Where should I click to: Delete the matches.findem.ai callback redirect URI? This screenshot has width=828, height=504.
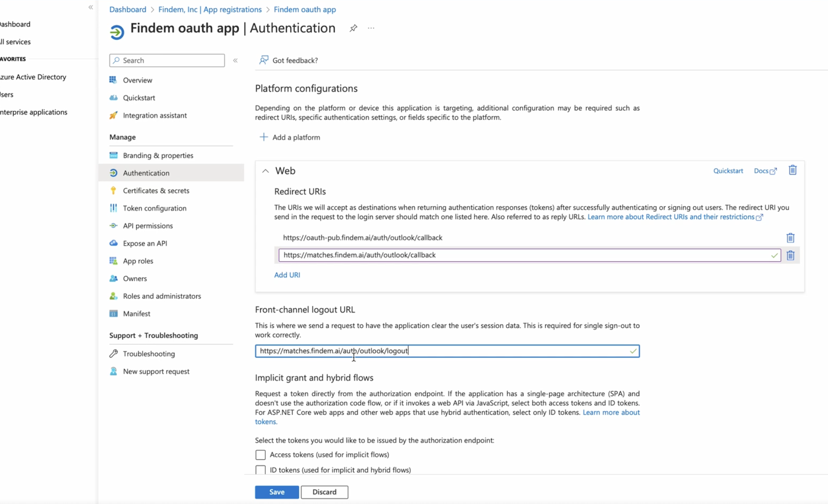pos(790,255)
